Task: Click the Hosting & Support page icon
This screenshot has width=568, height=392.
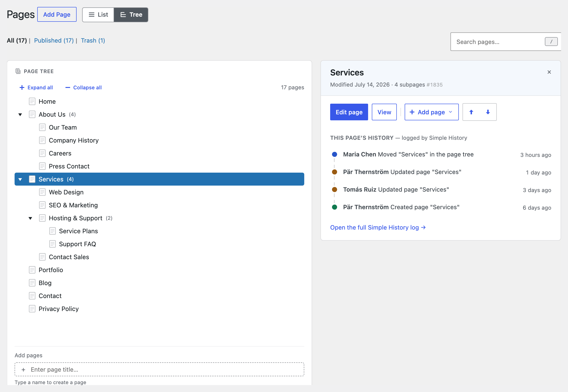Action: coord(42,218)
